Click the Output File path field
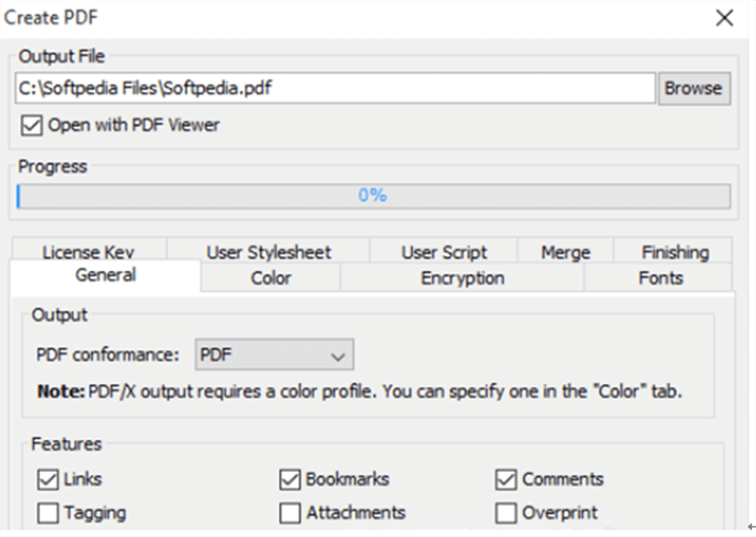 coord(334,88)
